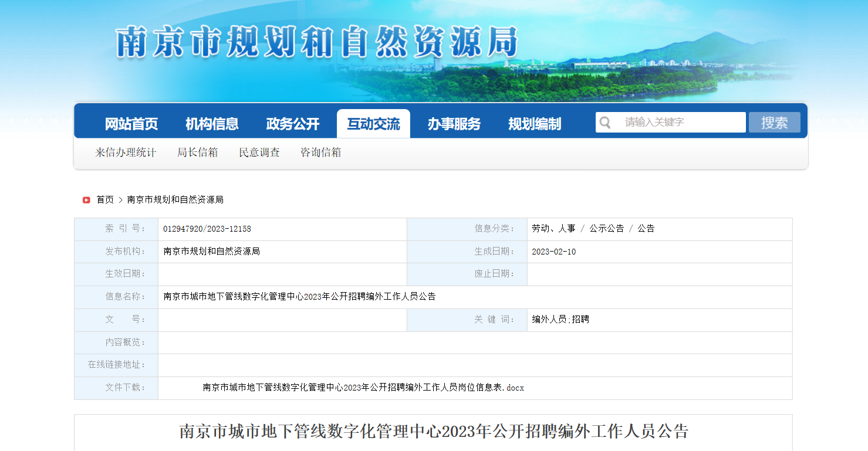Select the 政务公开 navigation item
Image resolution: width=868 pixels, height=451 pixels.
point(292,124)
